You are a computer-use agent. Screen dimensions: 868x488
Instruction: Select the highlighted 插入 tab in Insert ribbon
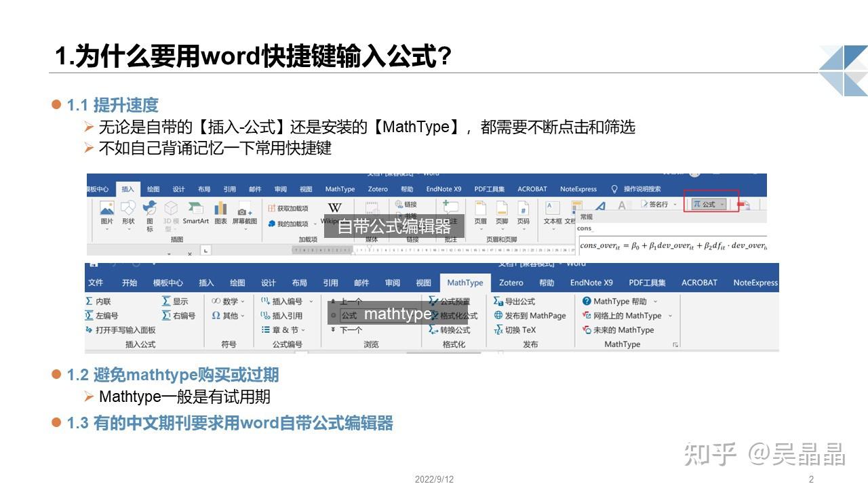point(127,189)
